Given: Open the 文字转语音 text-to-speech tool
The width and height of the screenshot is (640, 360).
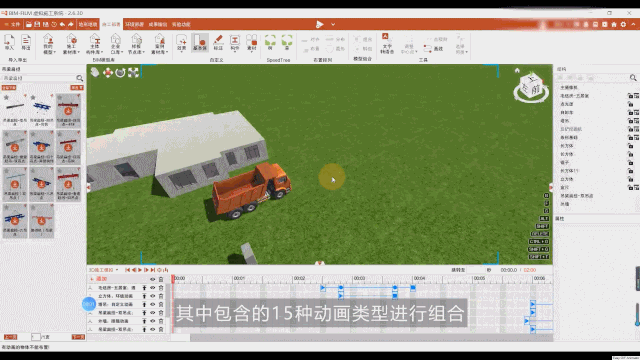Looking at the screenshot, I should pyautogui.click(x=387, y=43).
